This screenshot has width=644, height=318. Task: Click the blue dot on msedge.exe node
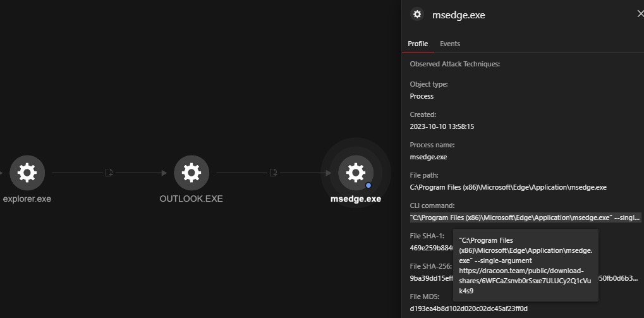[x=368, y=185]
